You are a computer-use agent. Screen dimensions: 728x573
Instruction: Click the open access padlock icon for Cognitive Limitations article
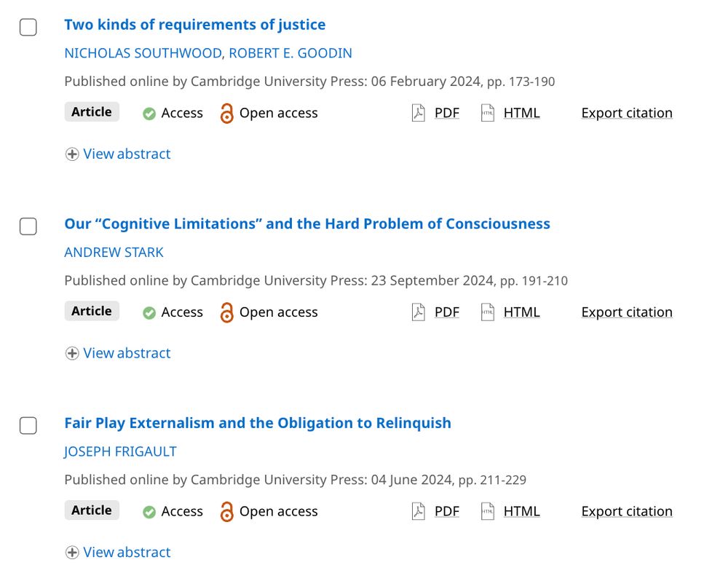click(x=226, y=312)
